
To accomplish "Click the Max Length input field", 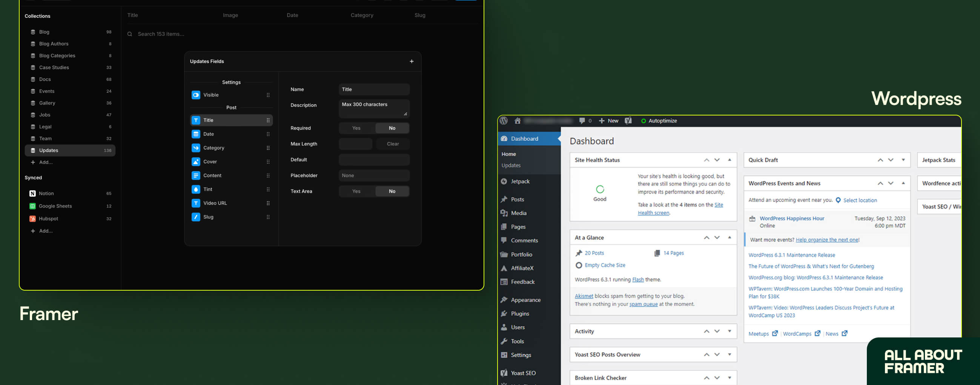I will (x=355, y=144).
